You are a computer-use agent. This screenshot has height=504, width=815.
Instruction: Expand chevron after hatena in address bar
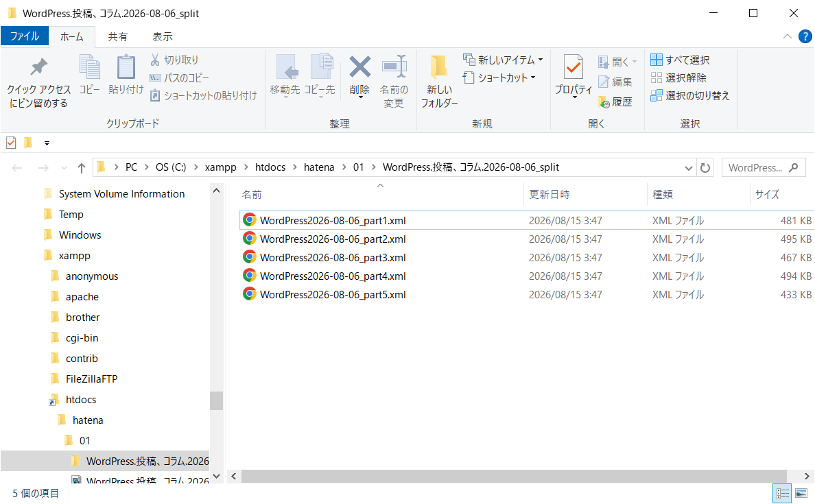tap(344, 167)
